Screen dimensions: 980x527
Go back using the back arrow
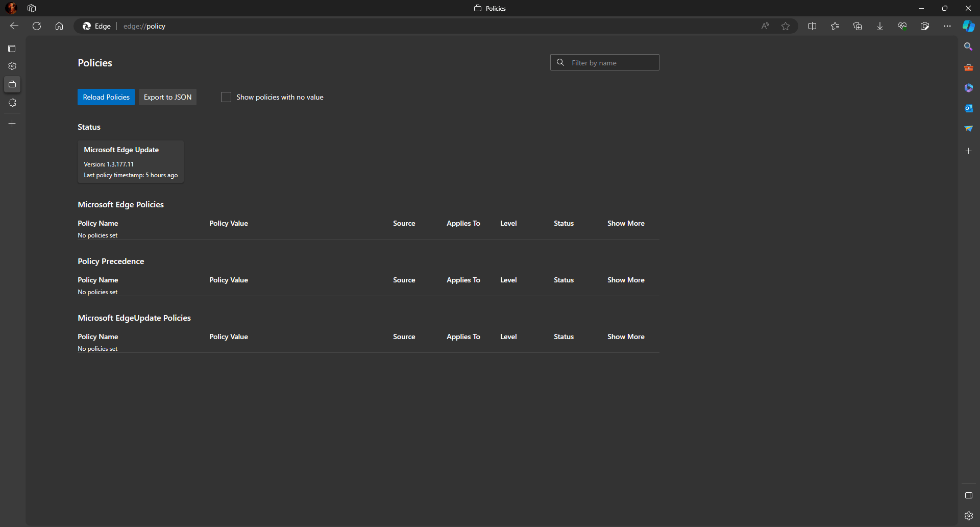pos(14,26)
